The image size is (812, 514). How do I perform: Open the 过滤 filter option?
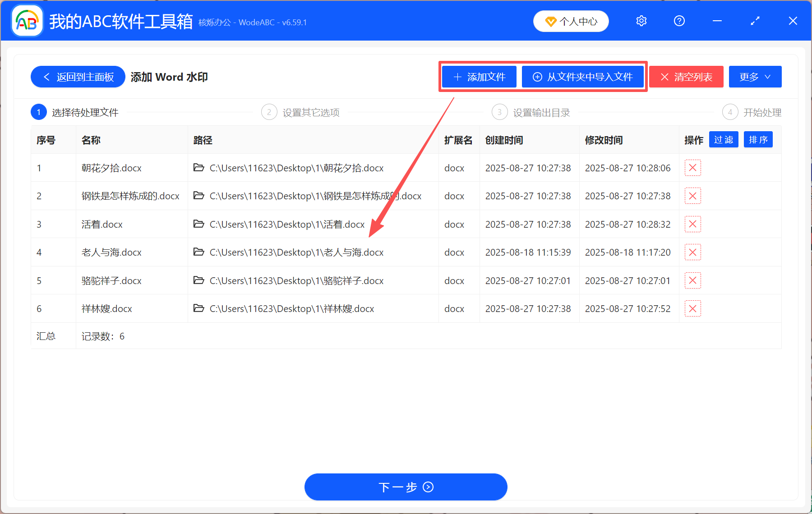[x=724, y=139]
